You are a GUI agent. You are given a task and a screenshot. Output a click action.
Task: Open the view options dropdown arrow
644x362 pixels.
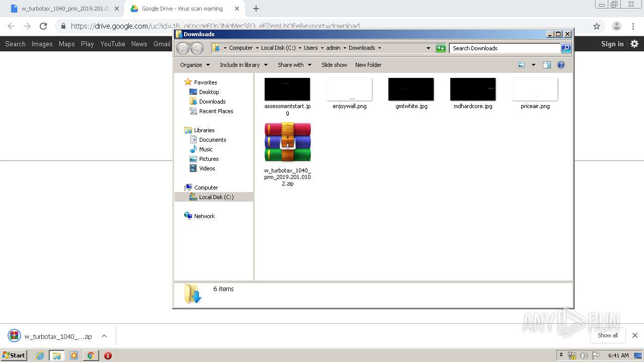(x=533, y=65)
